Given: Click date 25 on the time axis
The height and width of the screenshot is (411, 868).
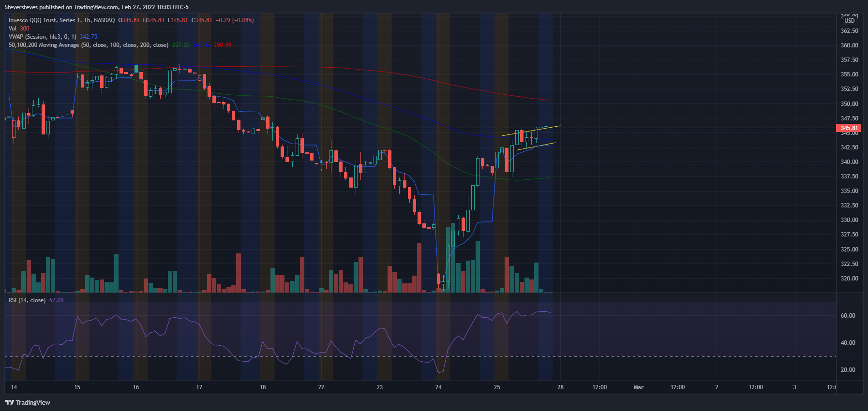Looking at the screenshot, I should 497,387.
